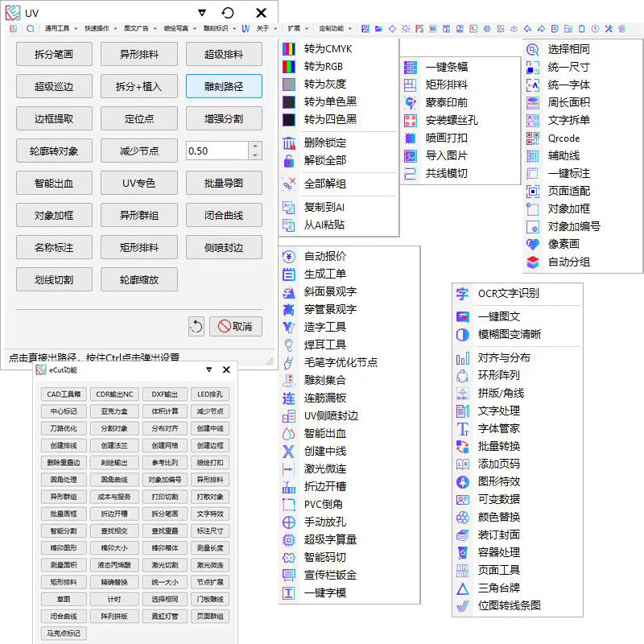Click the 连筋漏板 icon
The width and height of the screenshot is (644, 644).
coord(289,398)
